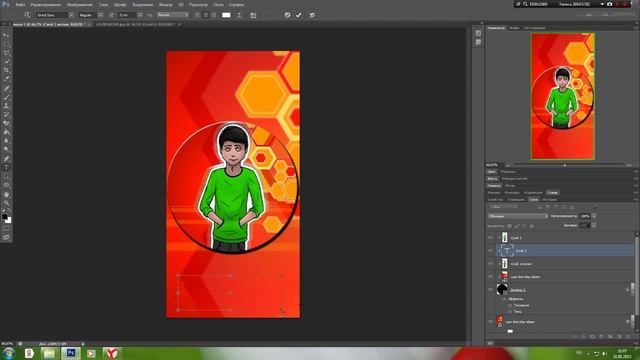Select the Clone Stamp tool
This screenshot has width=640, height=360.
[x=6, y=106]
